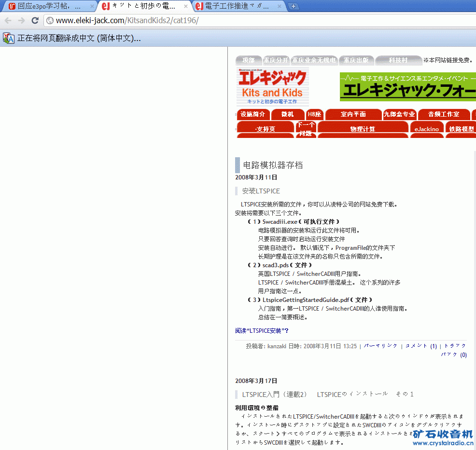The height and width of the screenshot is (450, 476).
Task: Open the 重庆分开 site tab
Action: tap(276, 60)
